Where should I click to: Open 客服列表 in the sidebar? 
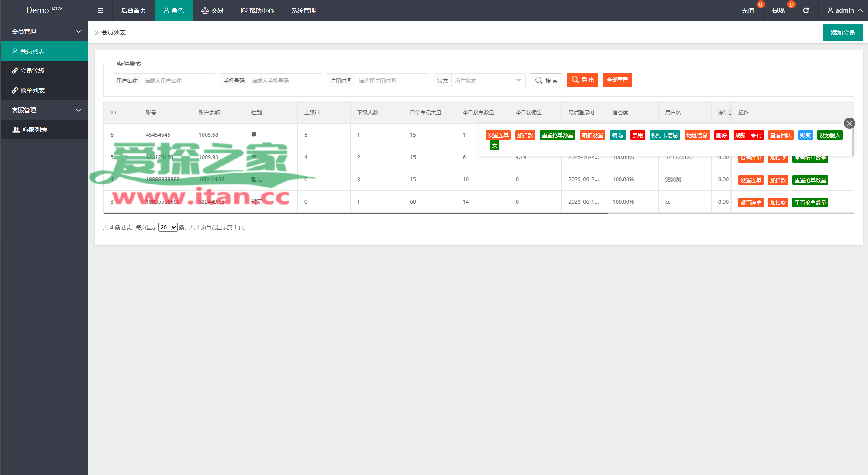tap(34, 130)
